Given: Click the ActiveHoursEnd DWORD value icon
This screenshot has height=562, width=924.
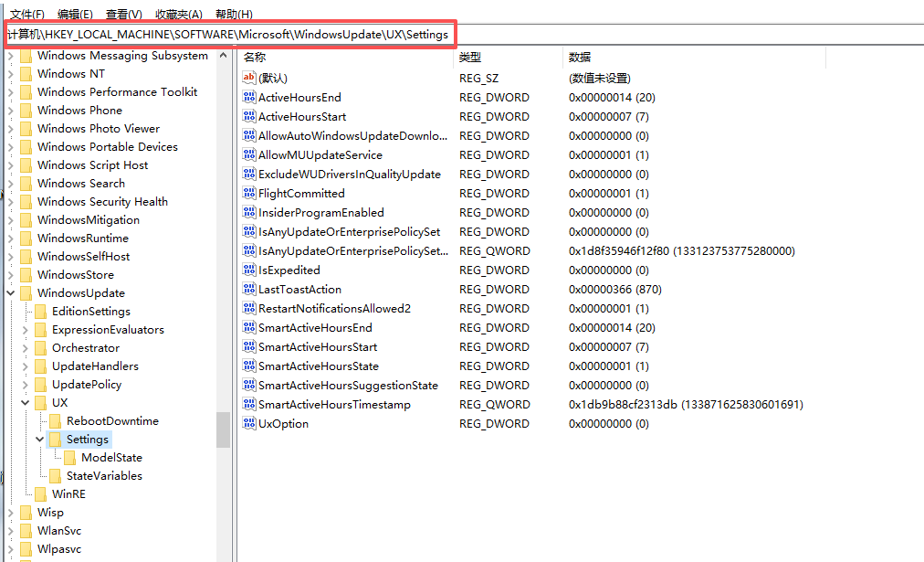Looking at the screenshot, I should 249,97.
